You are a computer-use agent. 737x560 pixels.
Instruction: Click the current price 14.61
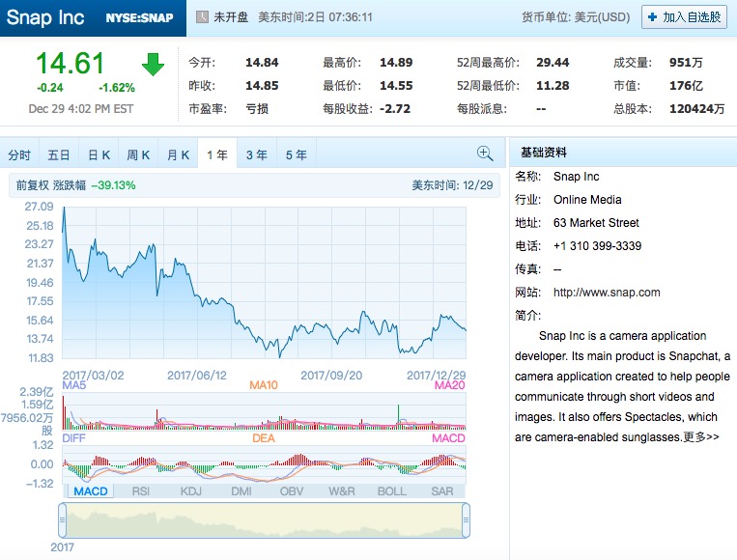click(70, 64)
